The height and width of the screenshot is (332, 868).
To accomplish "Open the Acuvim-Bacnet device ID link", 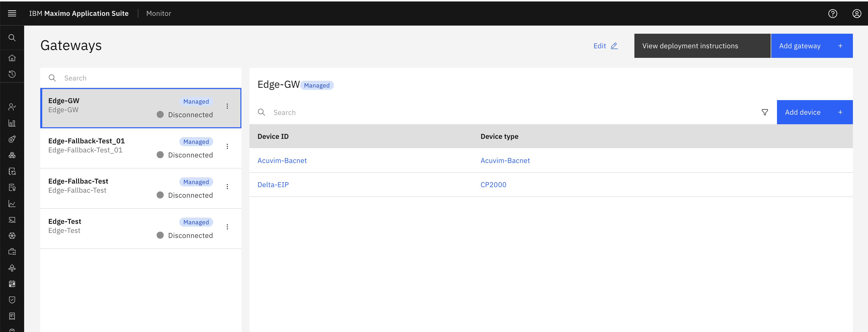I will pyautogui.click(x=282, y=160).
